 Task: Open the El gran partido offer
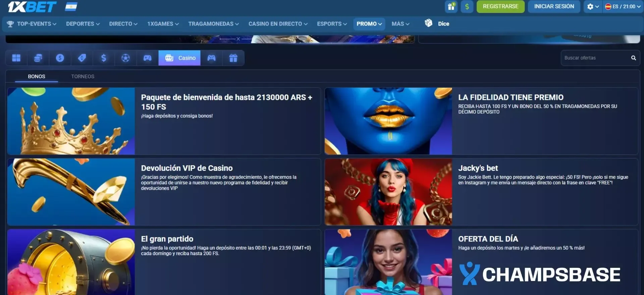167,239
